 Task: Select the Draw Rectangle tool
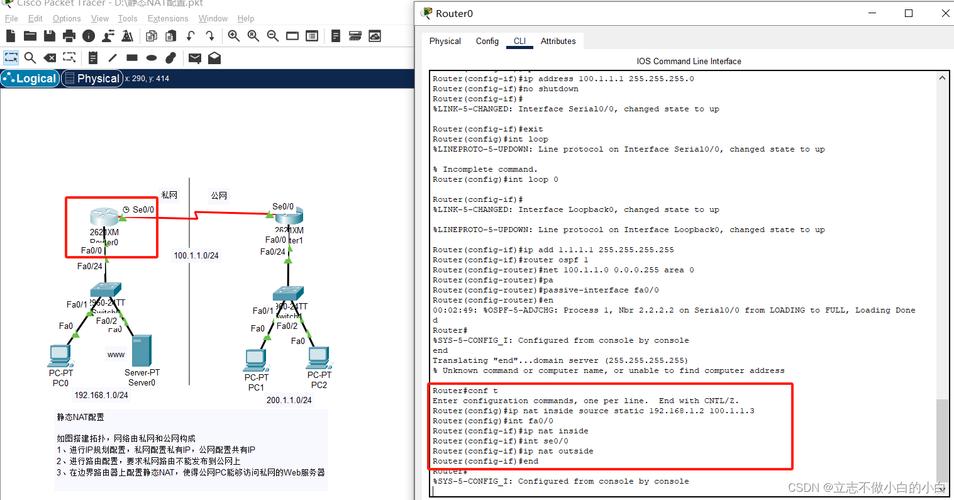point(132,58)
